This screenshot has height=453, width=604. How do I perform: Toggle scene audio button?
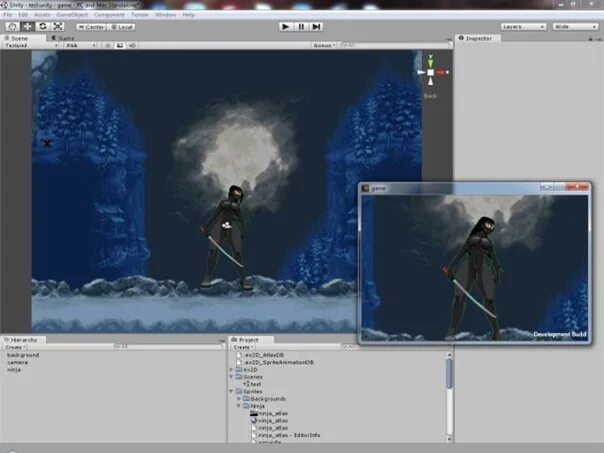[132, 45]
